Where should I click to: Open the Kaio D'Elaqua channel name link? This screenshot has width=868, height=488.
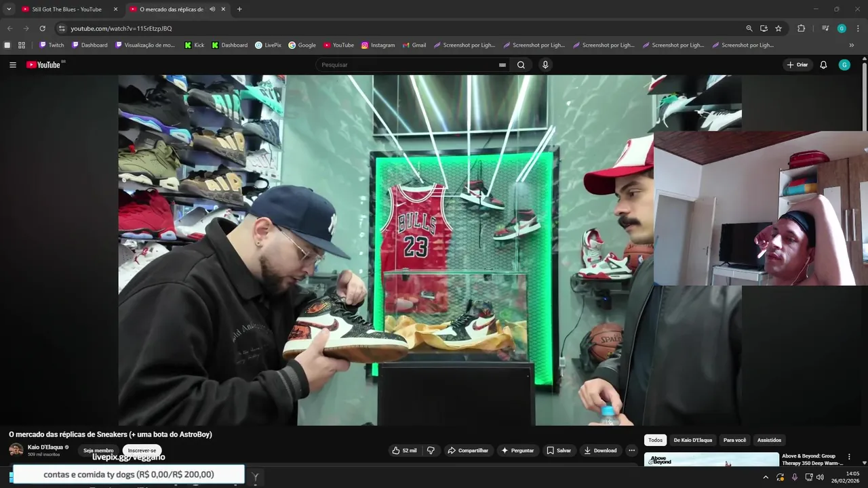tap(45, 447)
